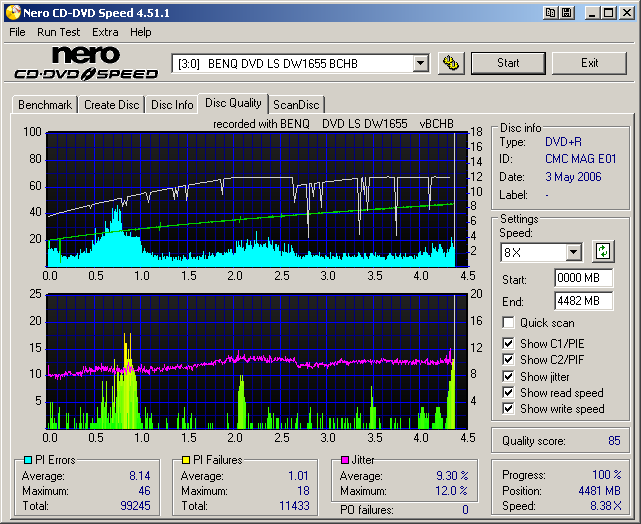Toggle the Show write speed checkbox
Image resolution: width=641 pixels, height=524 pixels.
[508, 409]
